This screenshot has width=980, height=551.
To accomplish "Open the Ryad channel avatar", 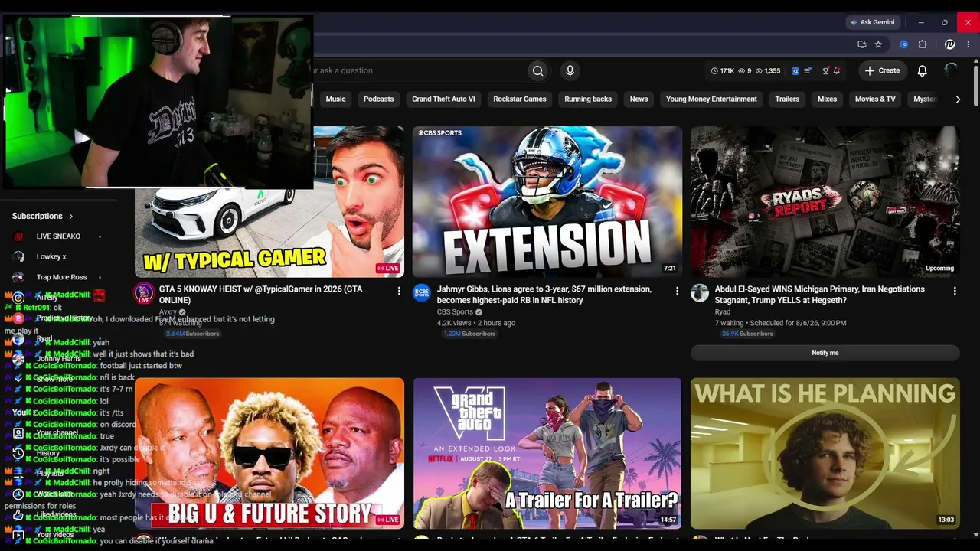I will coord(700,293).
